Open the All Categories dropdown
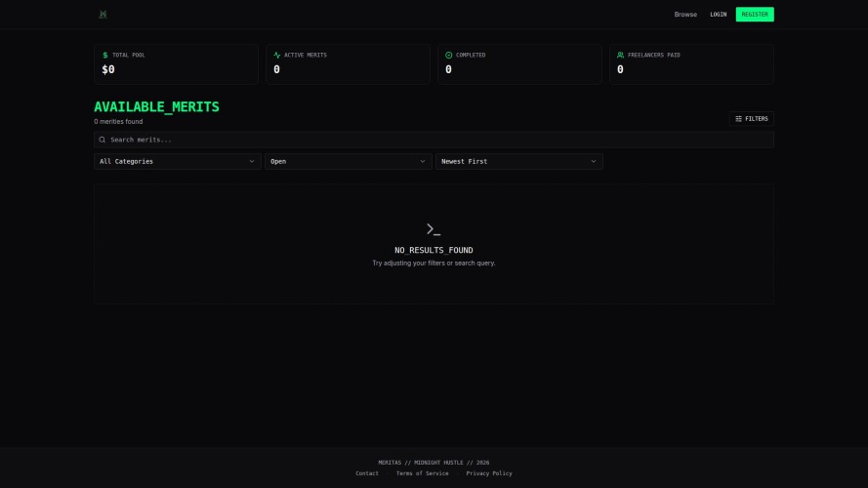 pos(177,162)
